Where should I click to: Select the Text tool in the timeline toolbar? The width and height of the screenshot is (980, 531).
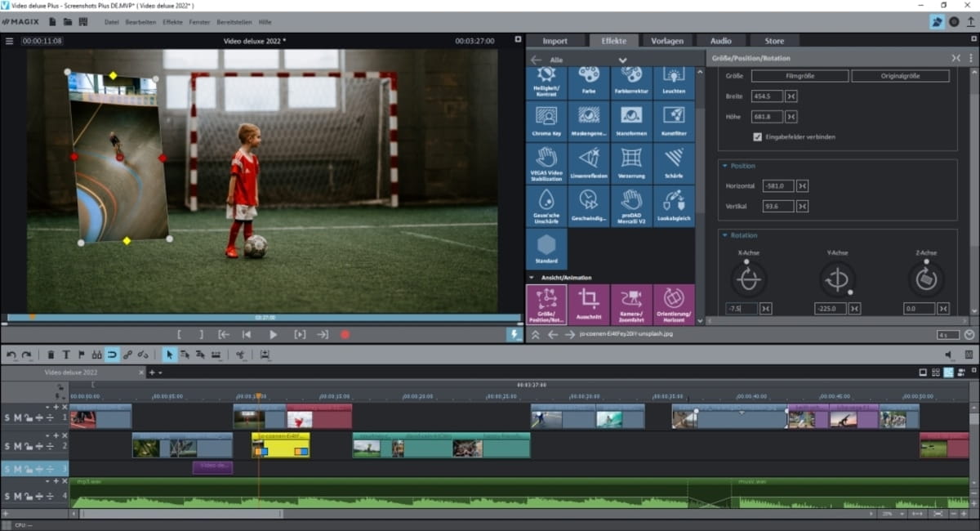pos(66,355)
